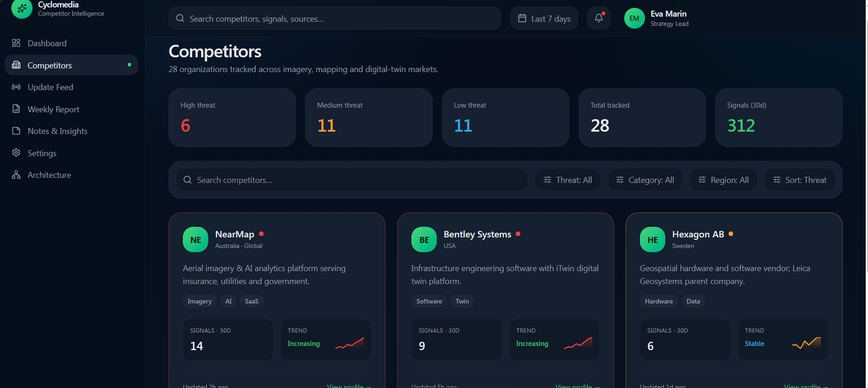Open Update Feed from the sidebar
The width and height of the screenshot is (868, 388).
tap(71, 87)
